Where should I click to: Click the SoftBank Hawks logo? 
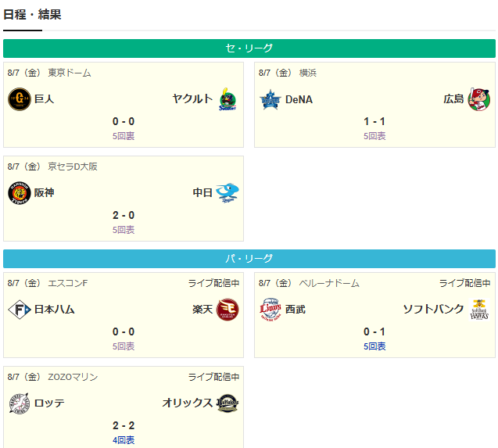[479, 310]
